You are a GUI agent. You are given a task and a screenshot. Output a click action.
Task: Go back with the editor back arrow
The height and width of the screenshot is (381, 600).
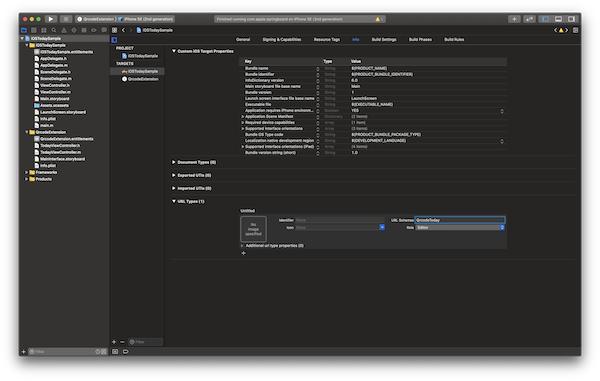pos(123,30)
